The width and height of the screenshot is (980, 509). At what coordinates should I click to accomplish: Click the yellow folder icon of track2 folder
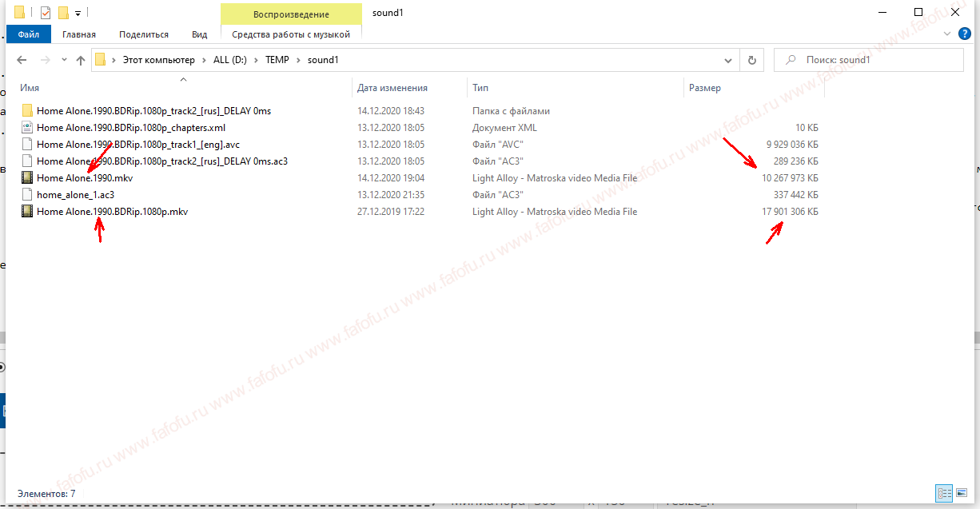tap(27, 110)
